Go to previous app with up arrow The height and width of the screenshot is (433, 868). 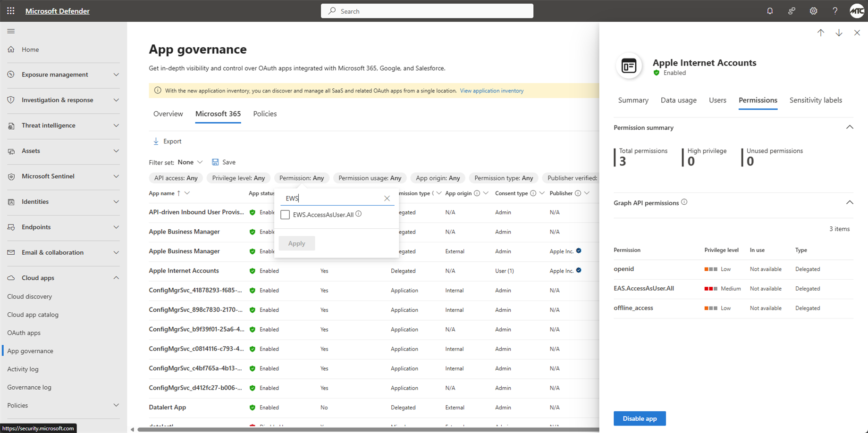[x=821, y=33]
